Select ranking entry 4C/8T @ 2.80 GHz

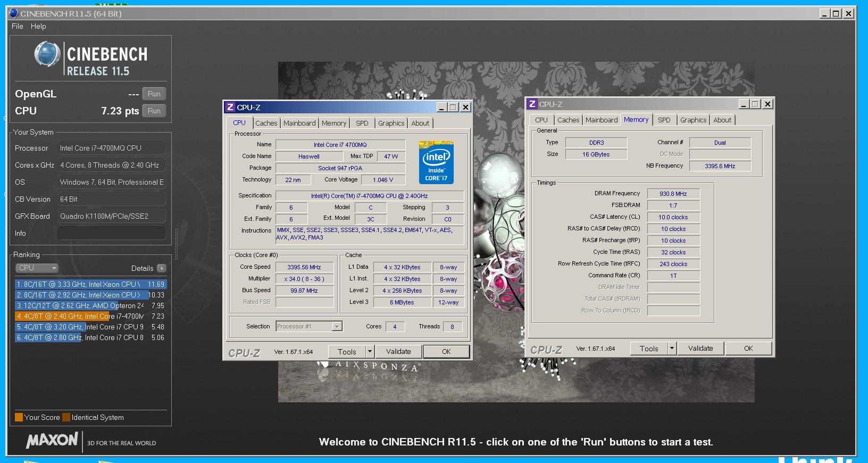point(90,337)
